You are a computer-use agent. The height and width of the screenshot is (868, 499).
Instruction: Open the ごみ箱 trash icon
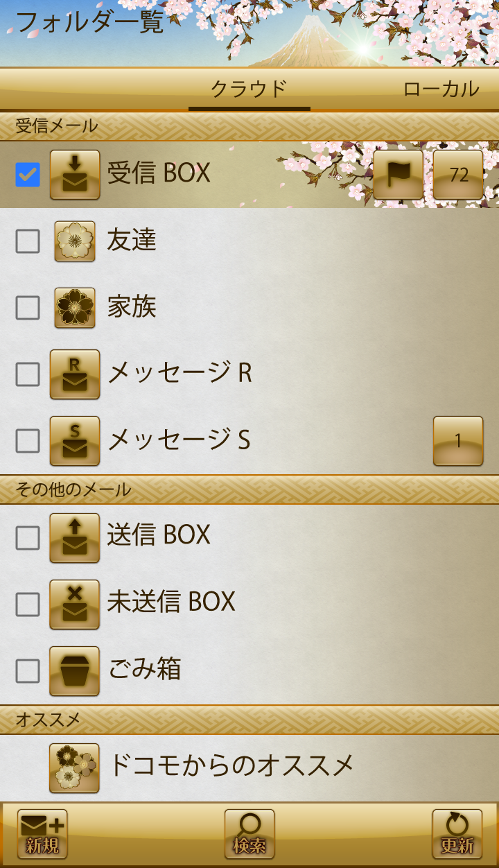[x=75, y=671]
